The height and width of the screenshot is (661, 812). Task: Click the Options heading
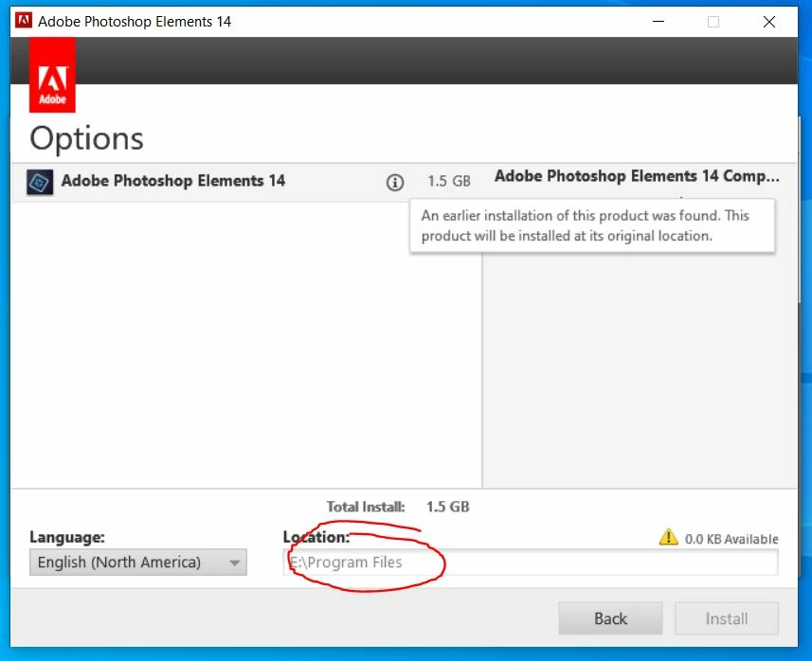(86, 138)
